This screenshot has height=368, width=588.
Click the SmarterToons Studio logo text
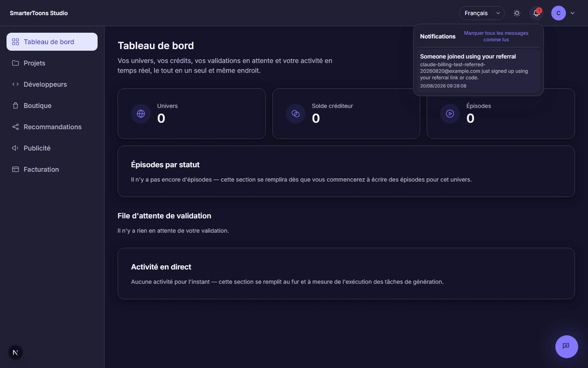pyautogui.click(x=39, y=13)
